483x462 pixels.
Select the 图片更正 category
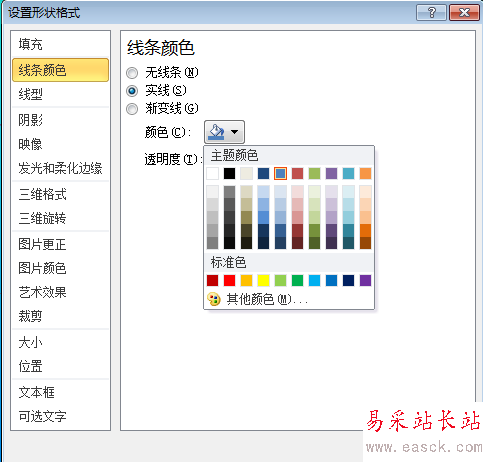point(60,244)
